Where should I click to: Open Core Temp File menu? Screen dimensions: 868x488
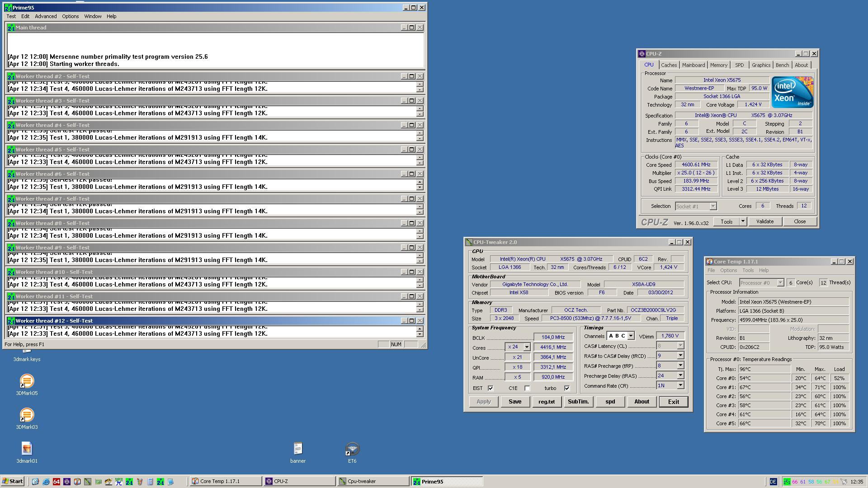tap(711, 270)
